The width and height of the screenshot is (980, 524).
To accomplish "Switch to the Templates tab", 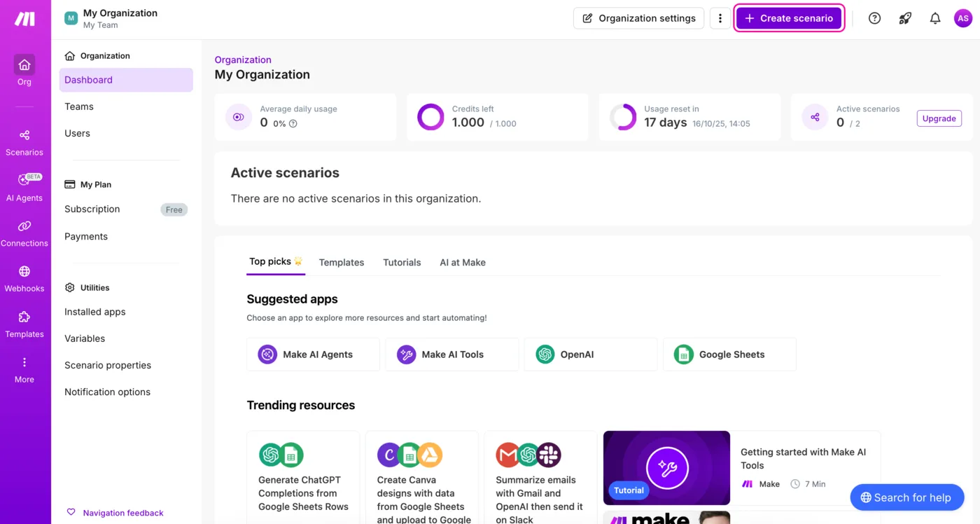I will pyautogui.click(x=342, y=262).
